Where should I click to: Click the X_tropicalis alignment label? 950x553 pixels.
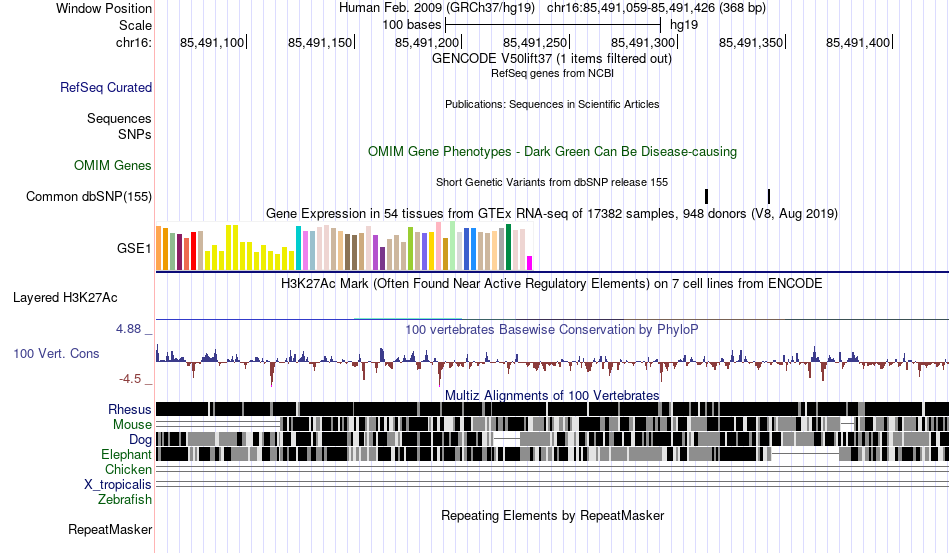coord(118,485)
